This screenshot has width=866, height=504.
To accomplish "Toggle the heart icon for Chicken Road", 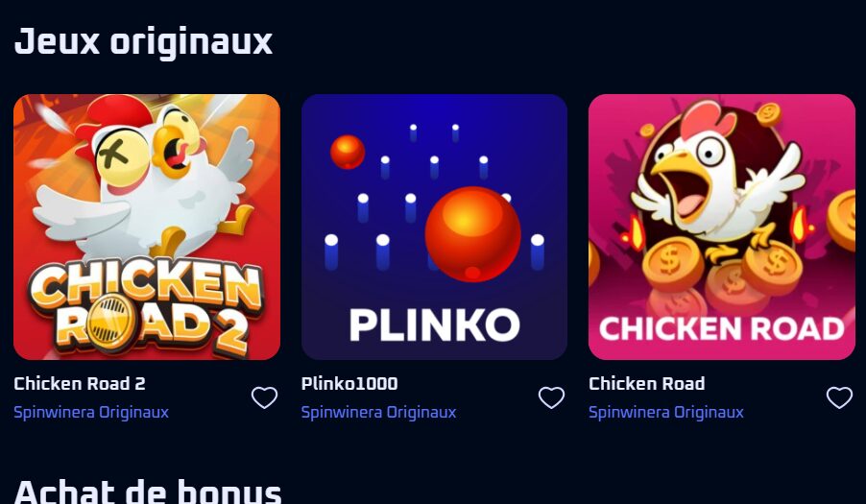I will 839,397.
